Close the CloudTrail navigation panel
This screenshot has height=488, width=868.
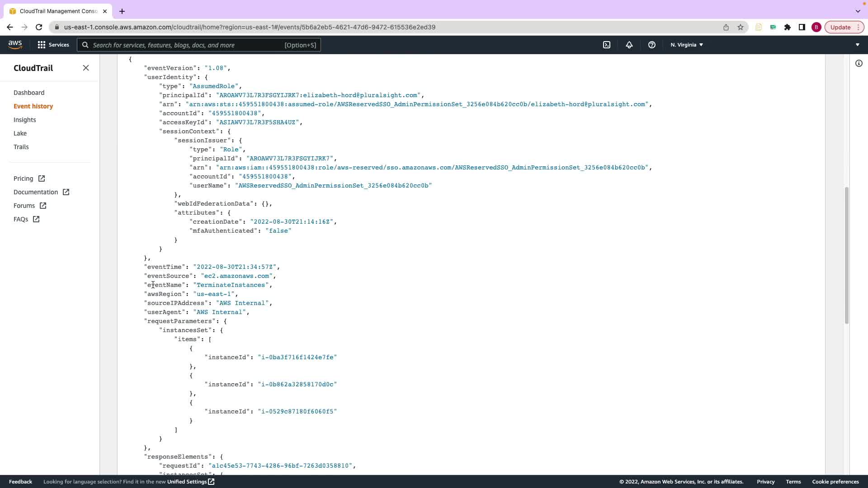(x=86, y=68)
